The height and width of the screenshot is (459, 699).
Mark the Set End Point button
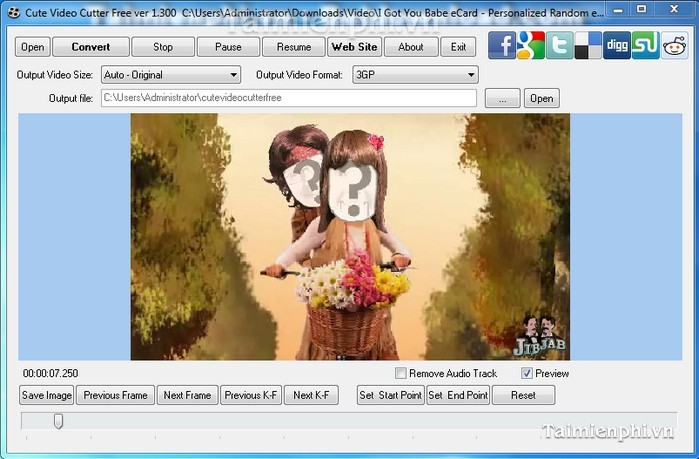pyautogui.click(x=458, y=395)
